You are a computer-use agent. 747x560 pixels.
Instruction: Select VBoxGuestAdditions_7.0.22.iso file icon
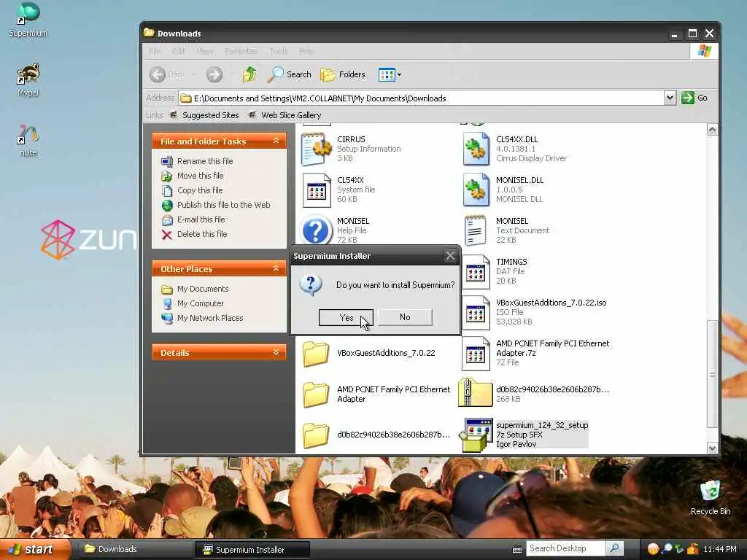tap(475, 313)
